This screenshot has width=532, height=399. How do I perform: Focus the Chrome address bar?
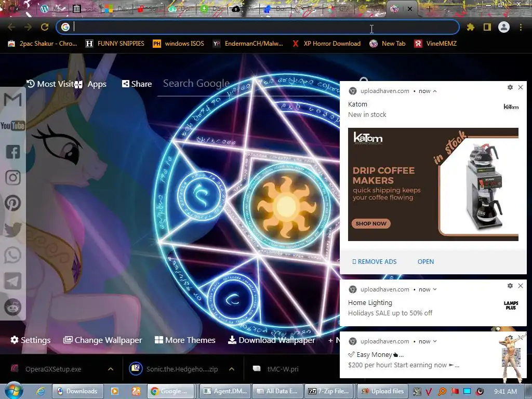(258, 27)
